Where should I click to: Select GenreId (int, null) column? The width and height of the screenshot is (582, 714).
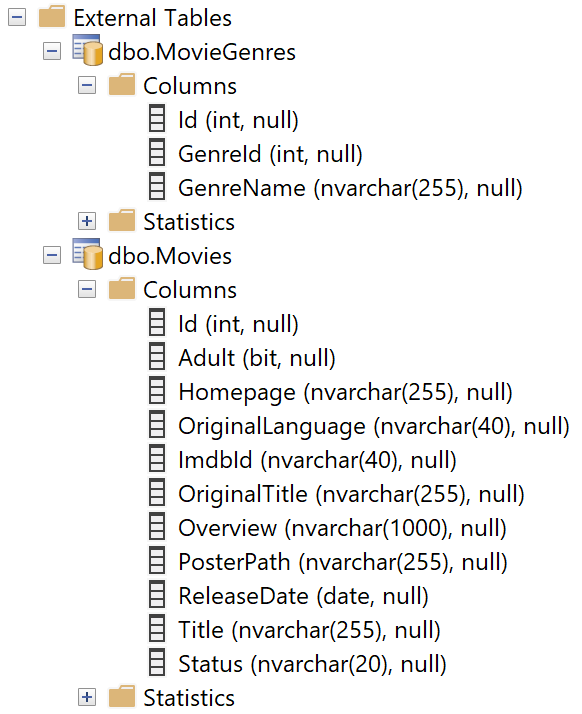pos(271,154)
